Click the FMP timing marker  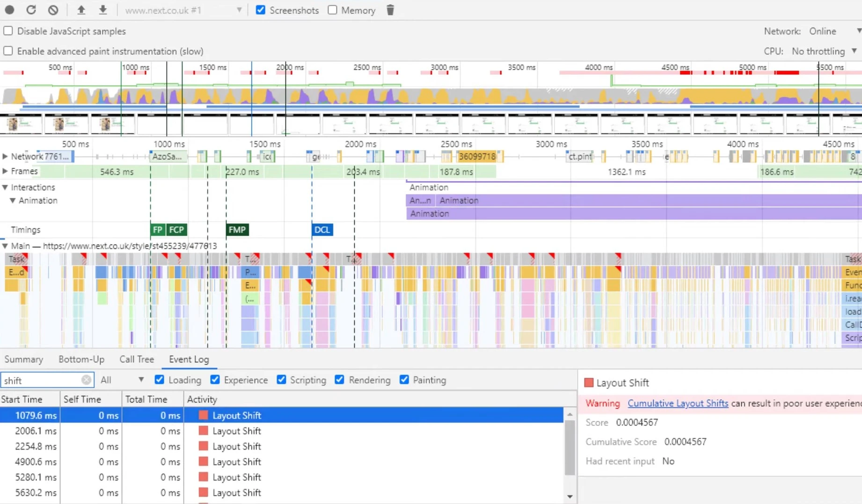coord(237,230)
